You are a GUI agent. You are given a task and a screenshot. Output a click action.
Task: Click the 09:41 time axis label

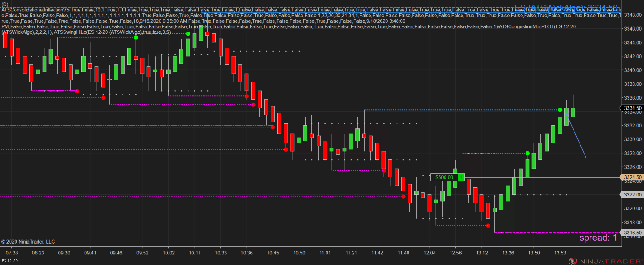pos(90,252)
